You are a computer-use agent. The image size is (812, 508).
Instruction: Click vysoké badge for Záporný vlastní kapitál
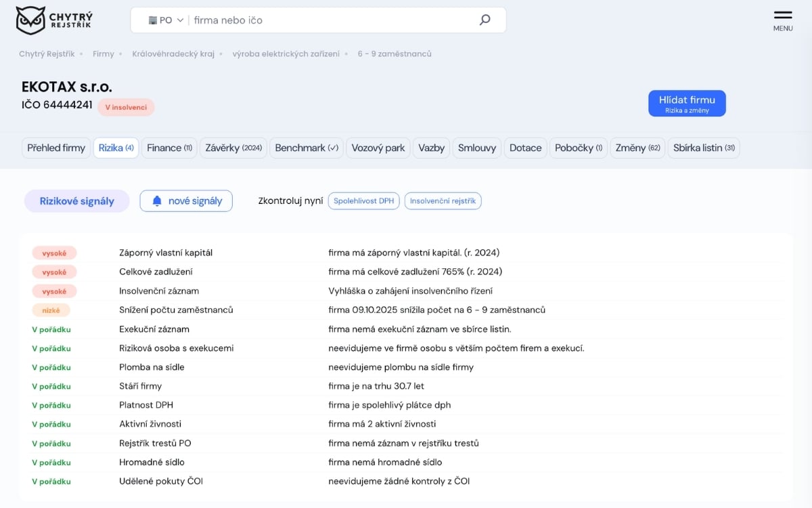coord(54,253)
